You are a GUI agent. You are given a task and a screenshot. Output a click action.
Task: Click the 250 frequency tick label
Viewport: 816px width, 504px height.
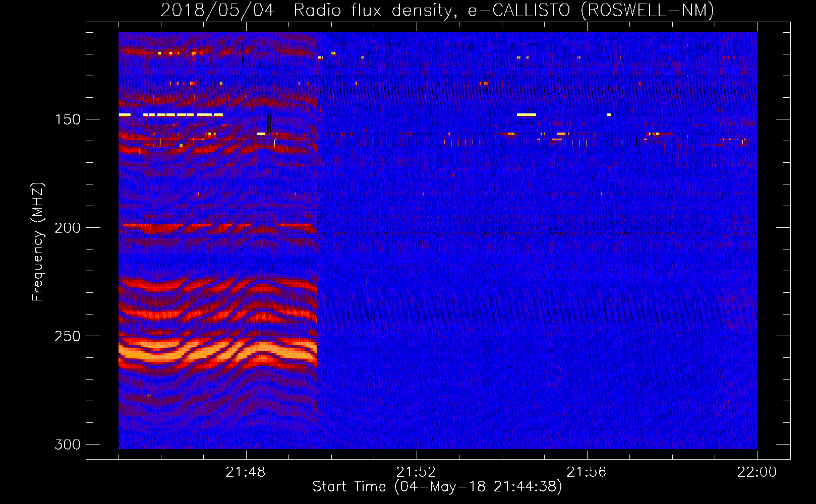point(68,336)
